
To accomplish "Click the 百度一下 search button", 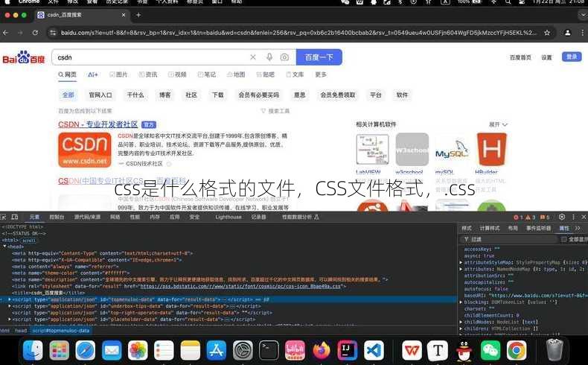I will tap(319, 57).
